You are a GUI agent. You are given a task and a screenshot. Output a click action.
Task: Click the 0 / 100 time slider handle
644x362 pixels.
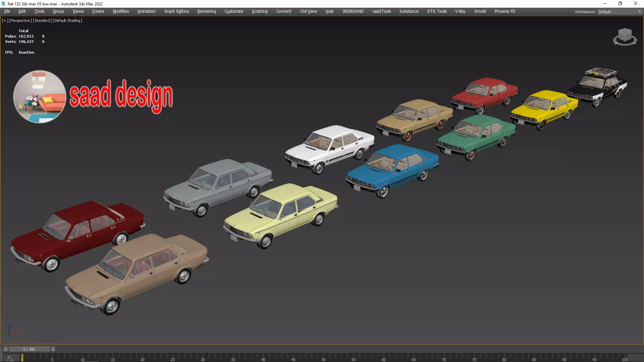pos(29,349)
